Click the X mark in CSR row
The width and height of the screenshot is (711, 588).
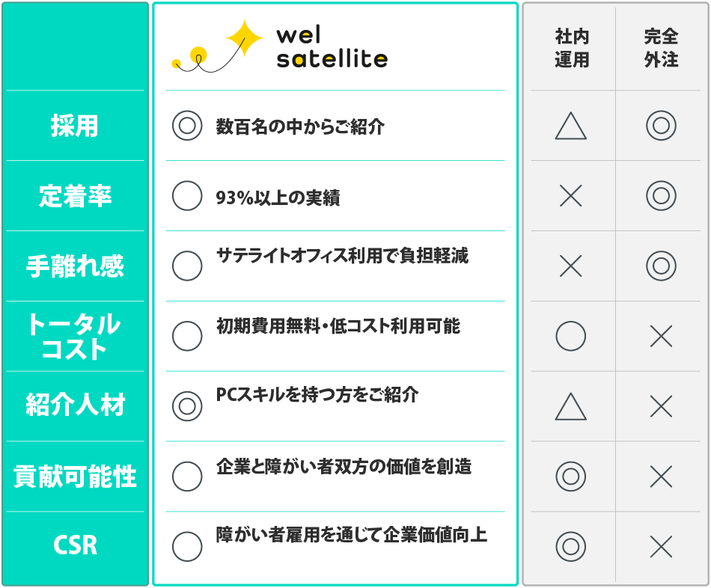pyautogui.click(x=661, y=547)
